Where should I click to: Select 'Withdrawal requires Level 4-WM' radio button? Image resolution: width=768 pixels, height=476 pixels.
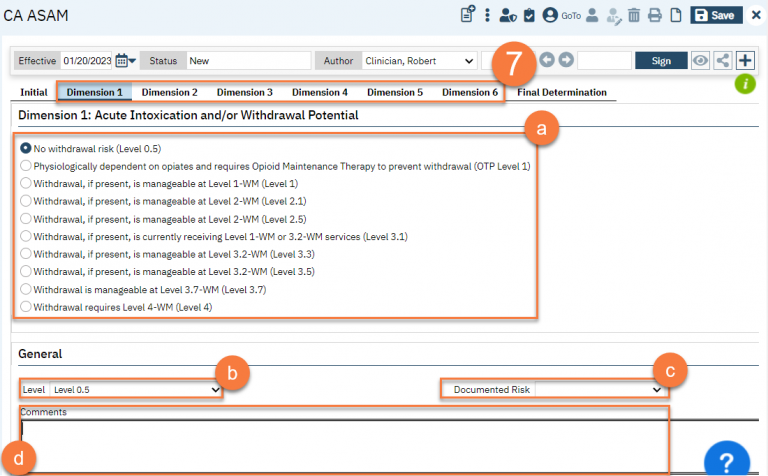click(26, 307)
